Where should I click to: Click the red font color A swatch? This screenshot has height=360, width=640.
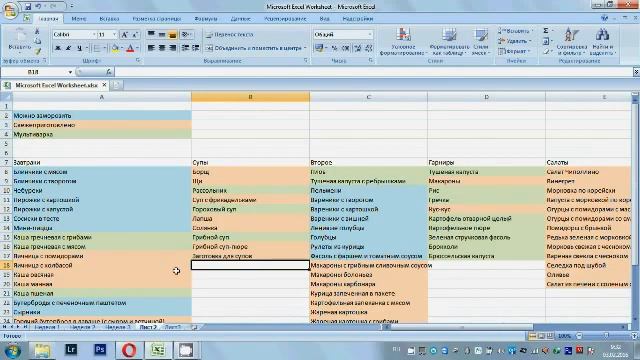(130, 48)
